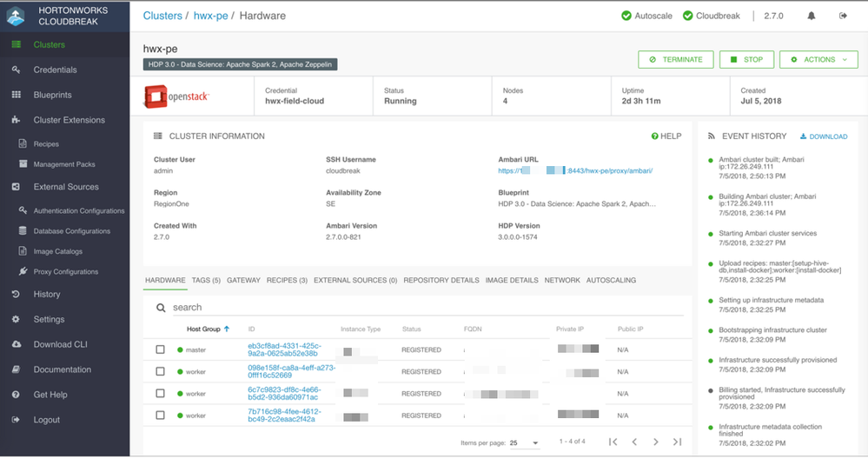Click the hardware search field
868x459 pixels.
(348, 308)
